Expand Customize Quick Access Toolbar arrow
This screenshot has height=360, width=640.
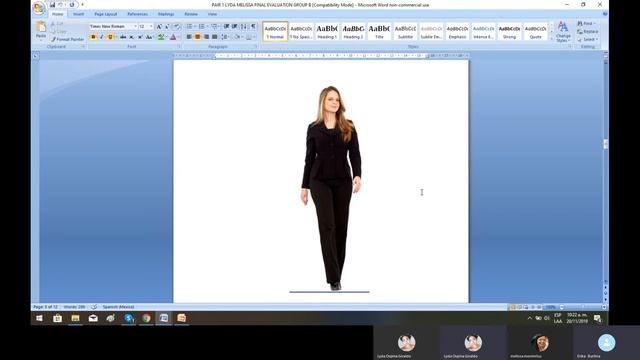click(82, 5)
